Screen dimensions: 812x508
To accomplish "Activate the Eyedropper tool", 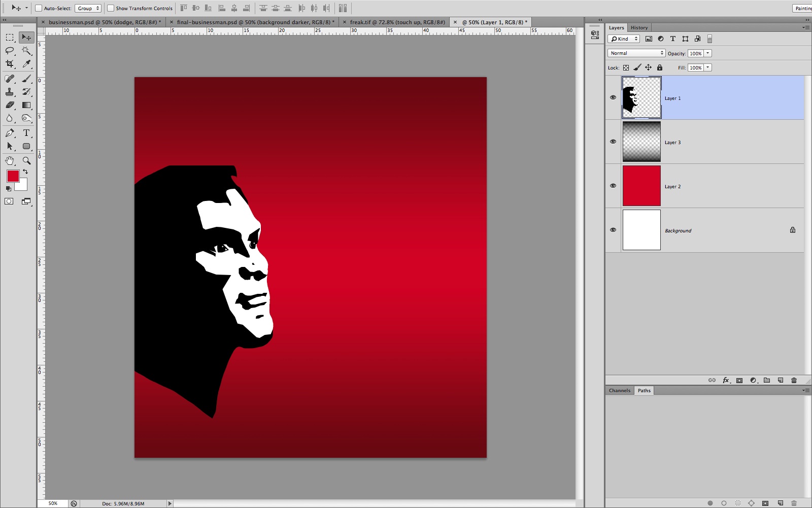I will (26, 64).
